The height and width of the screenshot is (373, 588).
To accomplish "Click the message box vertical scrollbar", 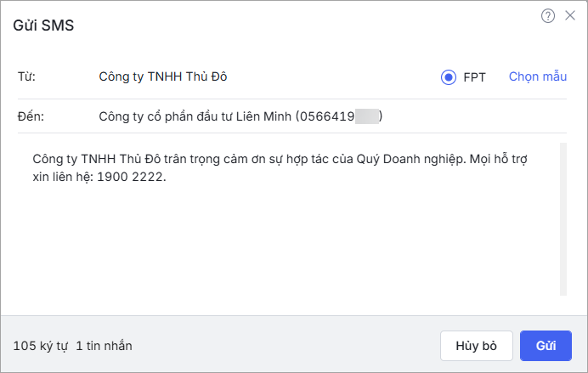I will pos(563,219).
